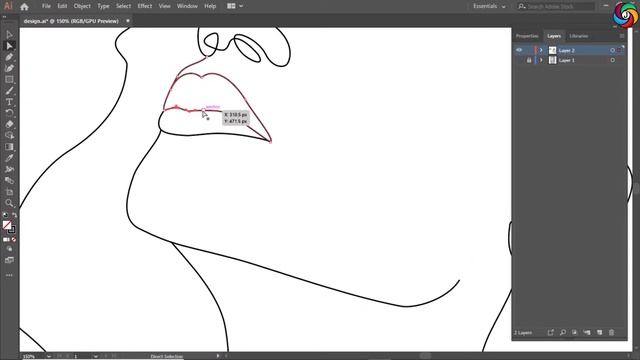The width and height of the screenshot is (640, 360).
Task: Open the Arrange Documents dropdown arrow
Action: [241, 6]
